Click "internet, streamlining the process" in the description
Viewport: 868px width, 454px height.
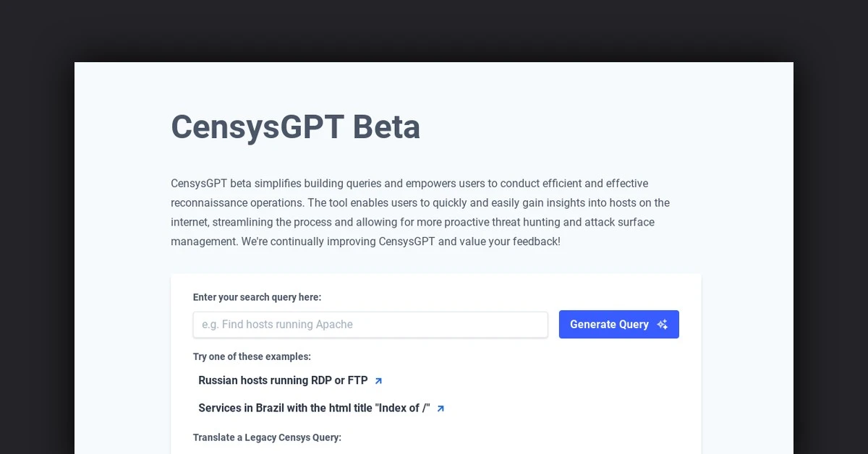pos(251,222)
